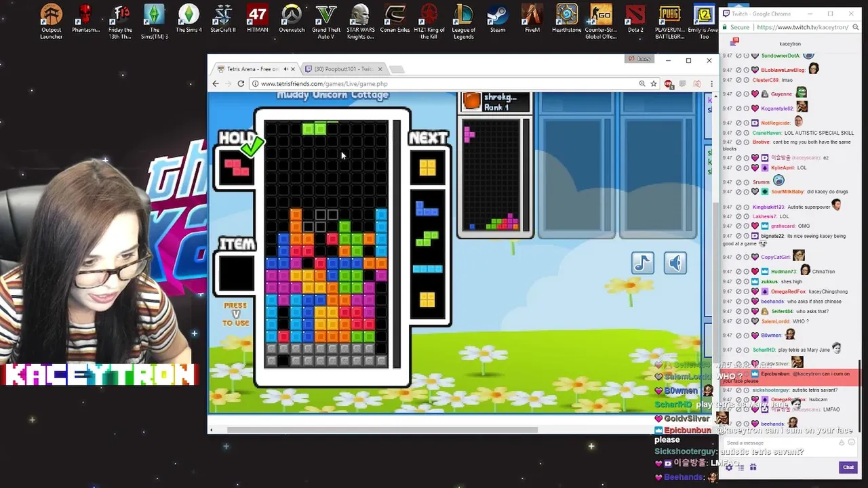Viewport: 868px width, 488px height.
Task: Bookmark this page with the star icon
Action: pyautogui.click(x=654, y=83)
